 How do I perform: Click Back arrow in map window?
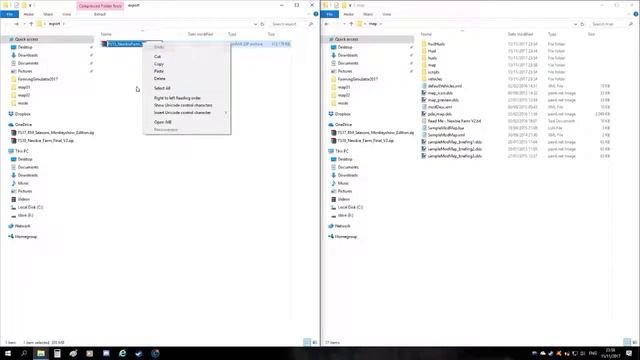[327, 24]
